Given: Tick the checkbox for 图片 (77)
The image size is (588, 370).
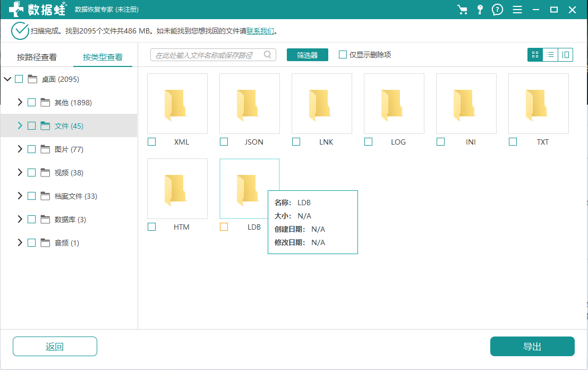Looking at the screenshot, I should [31, 149].
